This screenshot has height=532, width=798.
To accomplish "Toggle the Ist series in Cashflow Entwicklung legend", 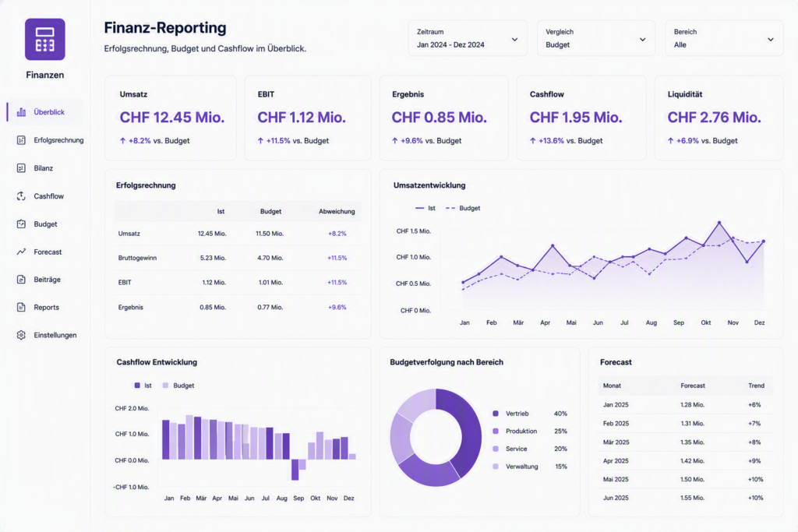I will 143,386.
